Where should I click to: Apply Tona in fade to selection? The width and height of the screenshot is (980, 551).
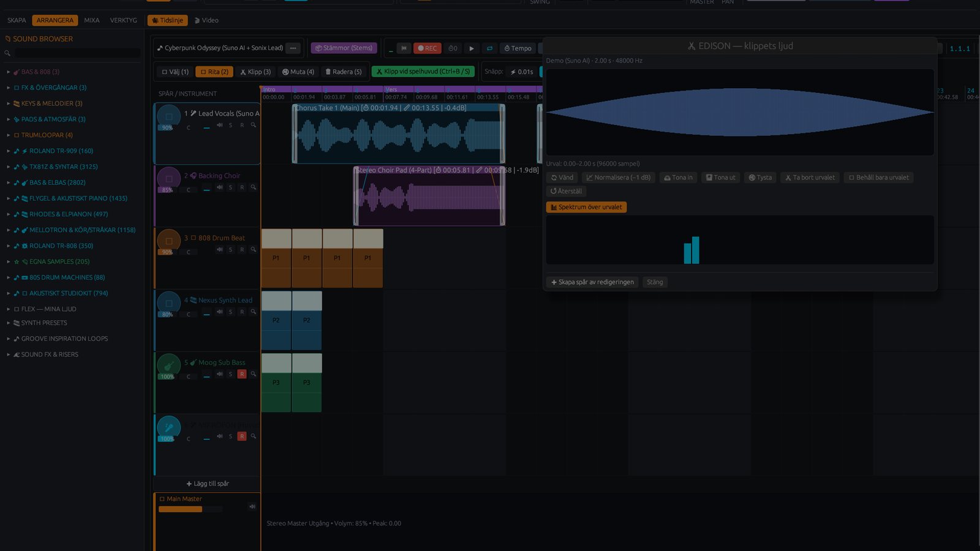(679, 178)
